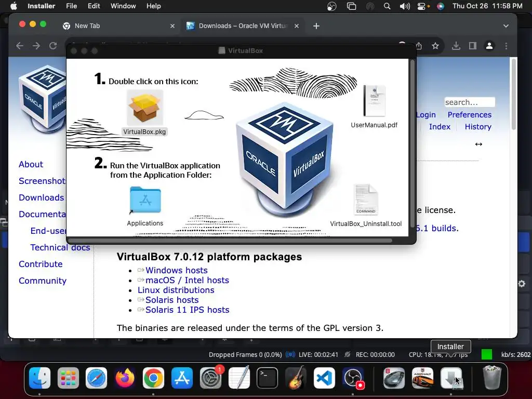Click the share icon in Chrome address bar
This screenshot has height=399, width=532.
click(419, 46)
